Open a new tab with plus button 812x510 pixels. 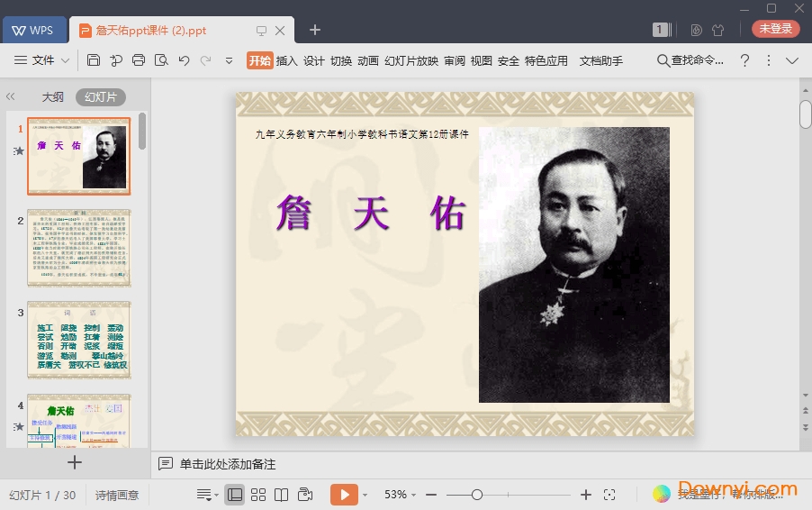[315, 30]
